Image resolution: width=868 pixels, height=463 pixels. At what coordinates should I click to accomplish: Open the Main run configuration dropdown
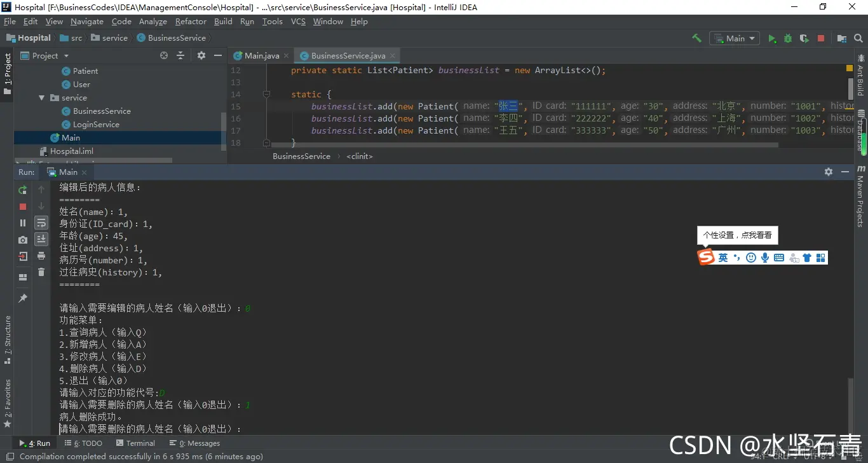coord(735,38)
